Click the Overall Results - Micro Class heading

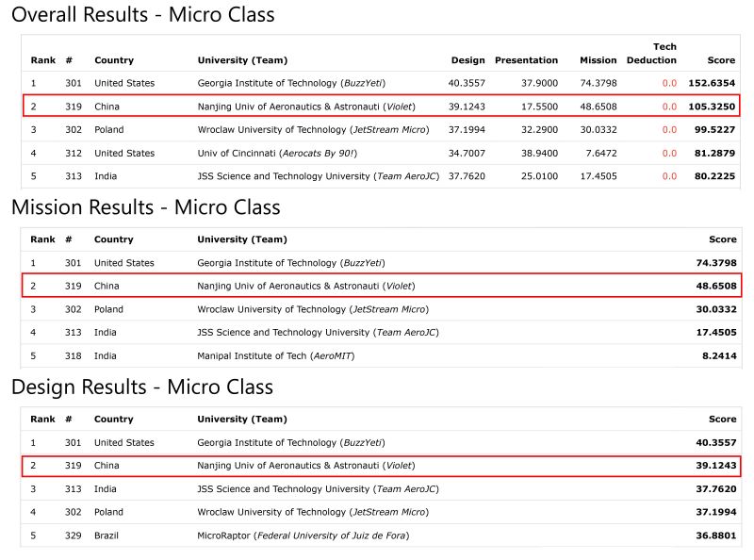tap(142, 15)
